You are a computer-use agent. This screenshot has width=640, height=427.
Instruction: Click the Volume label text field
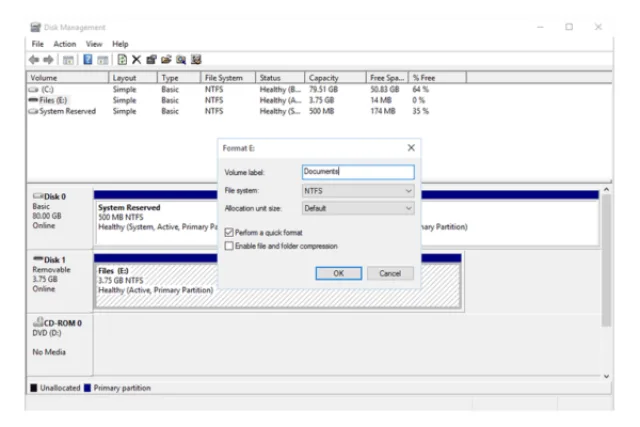(358, 172)
